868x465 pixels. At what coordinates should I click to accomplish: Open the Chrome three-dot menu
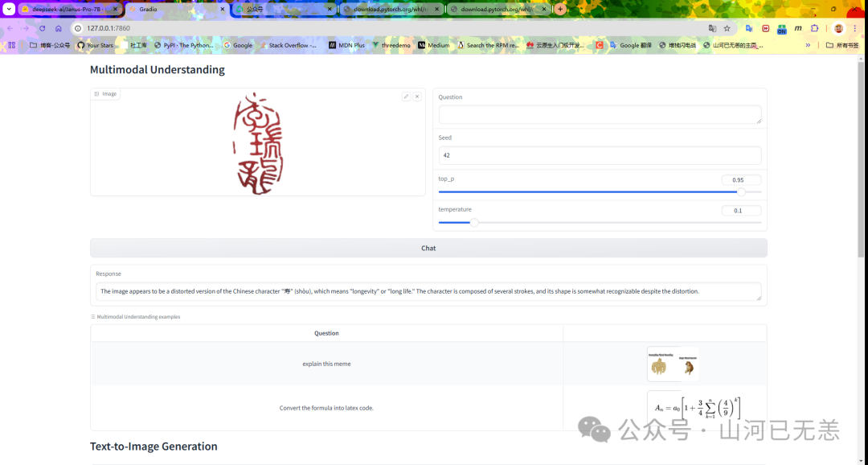coord(854,28)
